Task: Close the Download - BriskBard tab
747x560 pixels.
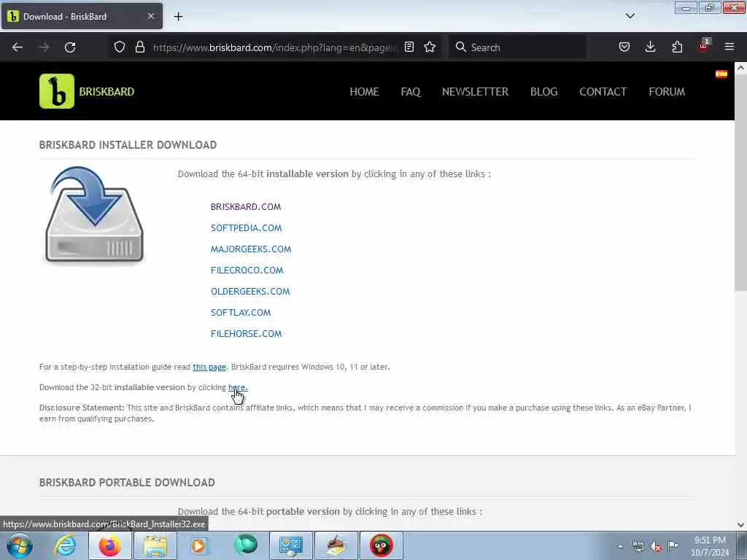Action: point(151,16)
